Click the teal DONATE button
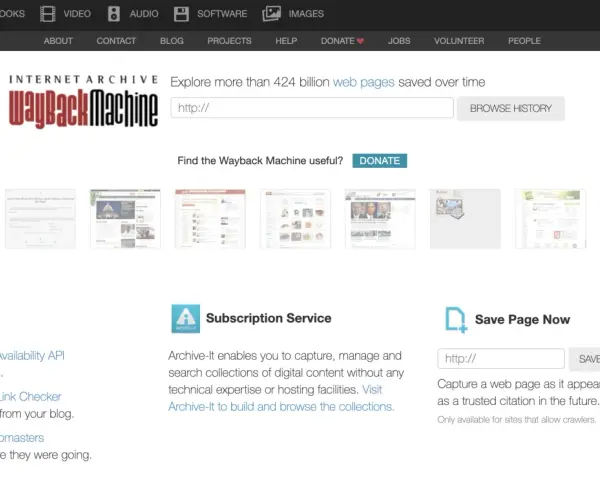This screenshot has height=480, width=600. (x=380, y=161)
